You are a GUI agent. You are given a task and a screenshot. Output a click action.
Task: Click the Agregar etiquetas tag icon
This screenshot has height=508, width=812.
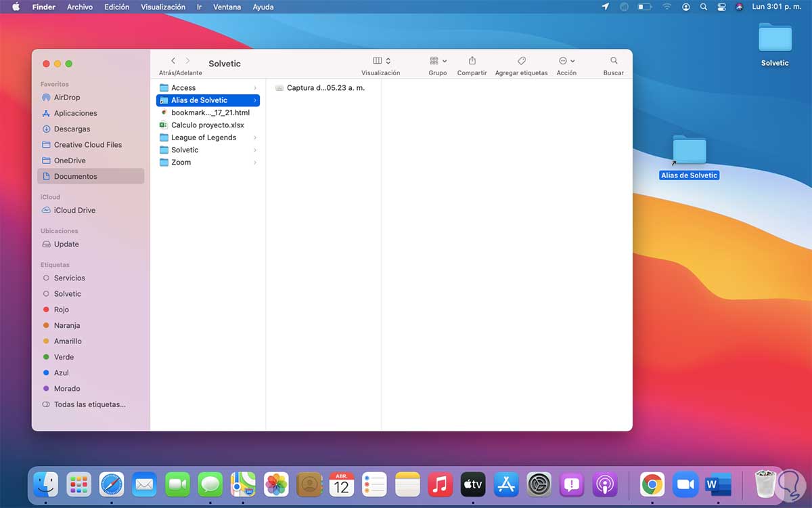[521, 61]
